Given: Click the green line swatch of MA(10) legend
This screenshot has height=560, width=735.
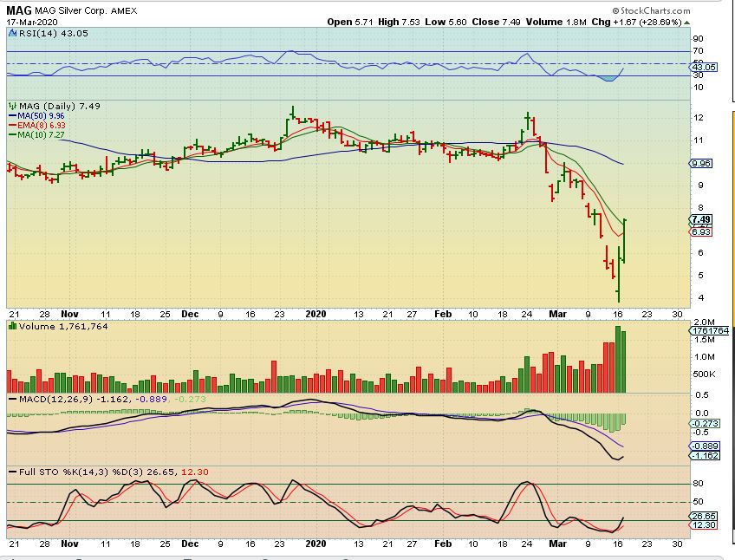Looking at the screenshot, I should point(13,134).
